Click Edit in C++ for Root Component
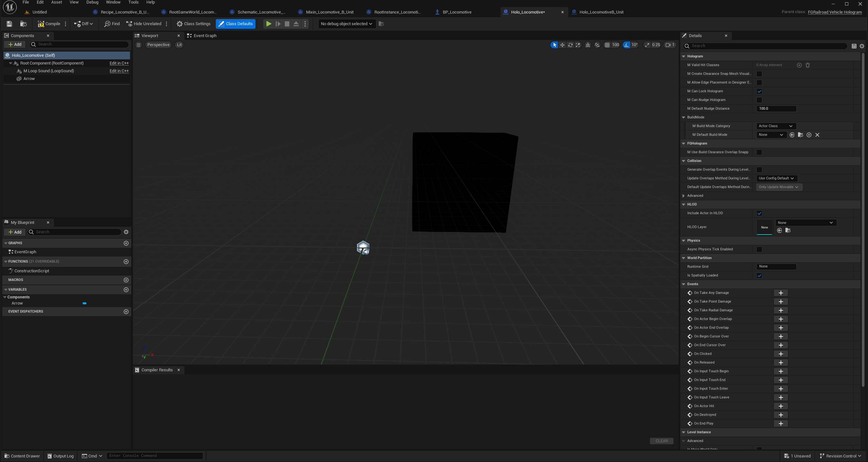The image size is (868, 462). [x=119, y=63]
